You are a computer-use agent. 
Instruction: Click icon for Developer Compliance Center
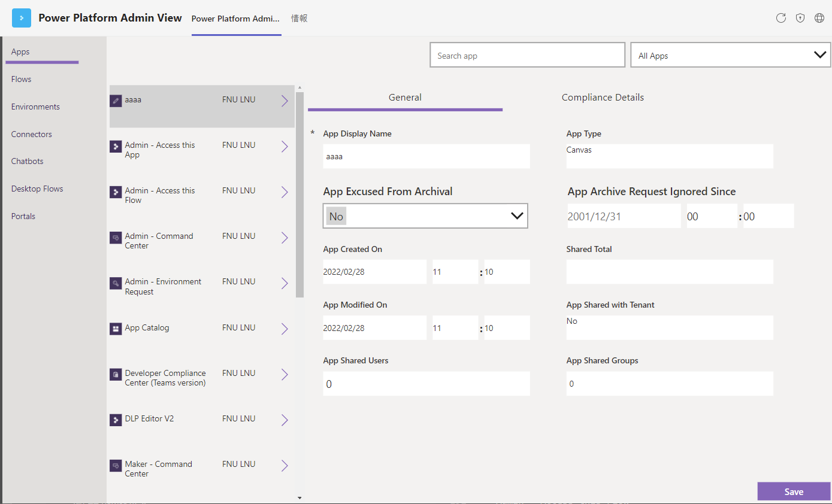pos(116,374)
